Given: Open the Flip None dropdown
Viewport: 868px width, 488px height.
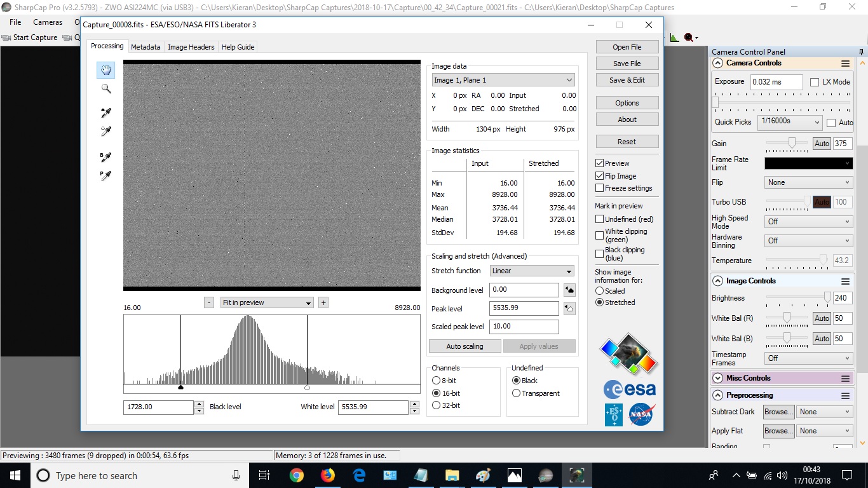Looking at the screenshot, I should click(808, 182).
